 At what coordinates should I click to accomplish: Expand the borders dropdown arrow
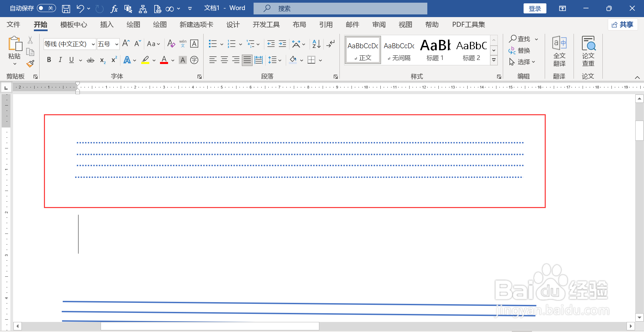[320, 60]
